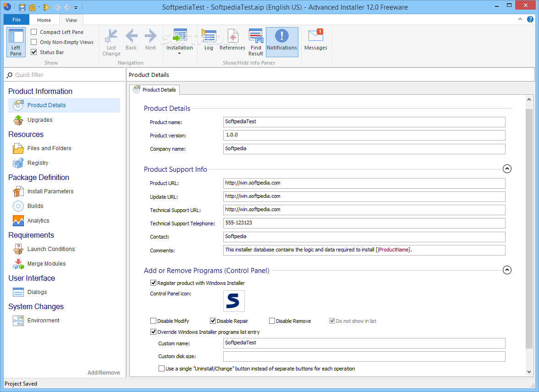Click the Product Information section heading

40,91
